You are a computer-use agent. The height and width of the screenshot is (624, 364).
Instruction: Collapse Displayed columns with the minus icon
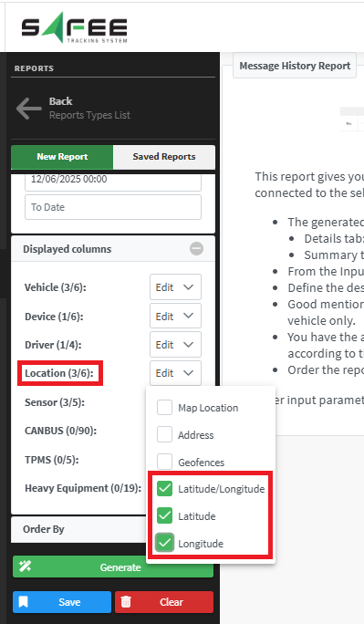(x=196, y=249)
